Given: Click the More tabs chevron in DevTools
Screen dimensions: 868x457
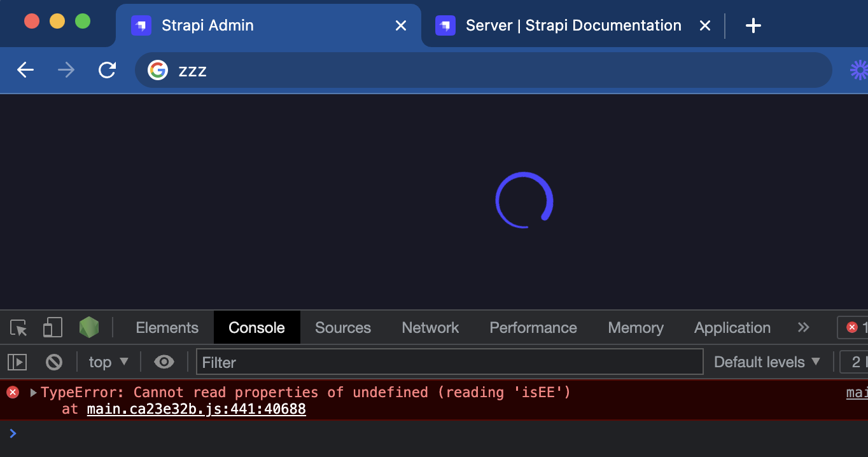Looking at the screenshot, I should point(803,327).
